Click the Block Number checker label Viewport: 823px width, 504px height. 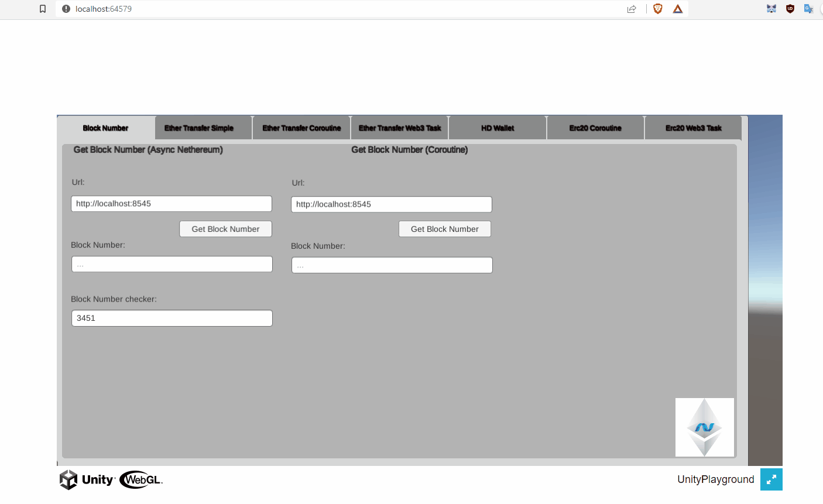[114, 299]
